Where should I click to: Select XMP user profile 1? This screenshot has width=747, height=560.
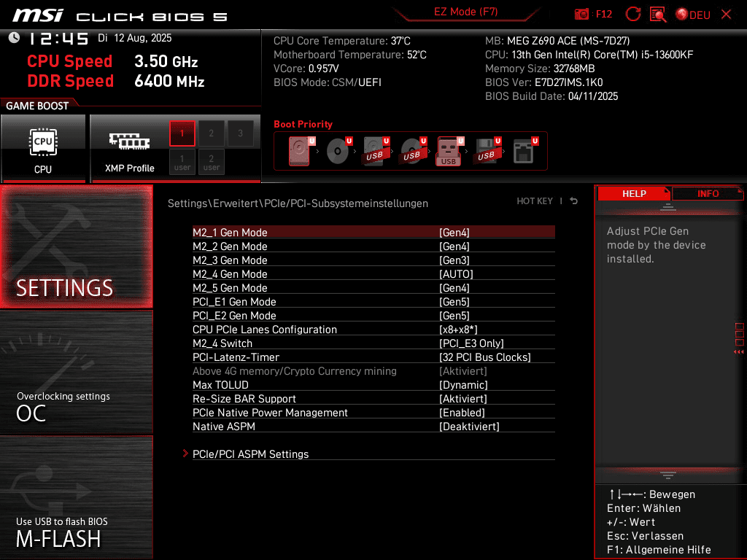coord(182,162)
